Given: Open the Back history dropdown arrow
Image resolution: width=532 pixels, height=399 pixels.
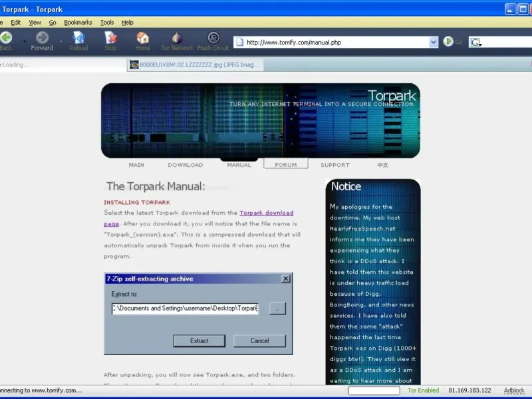Looking at the screenshot, I should [25, 41].
